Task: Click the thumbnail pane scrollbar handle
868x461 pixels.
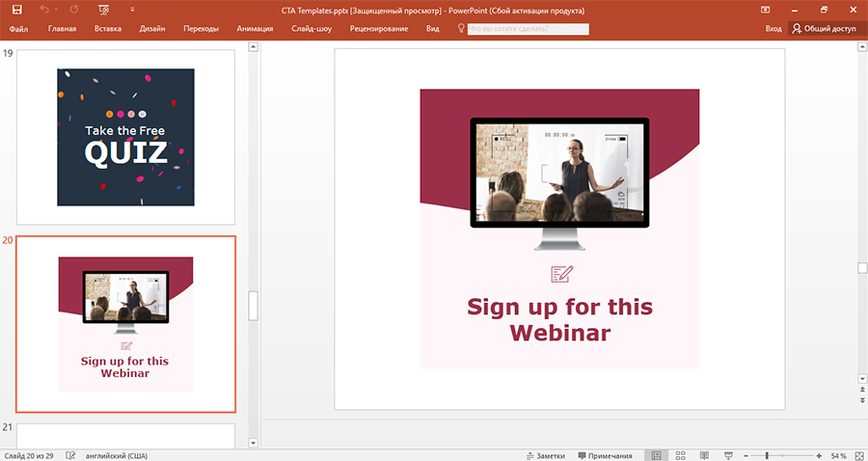Action: coord(254,306)
